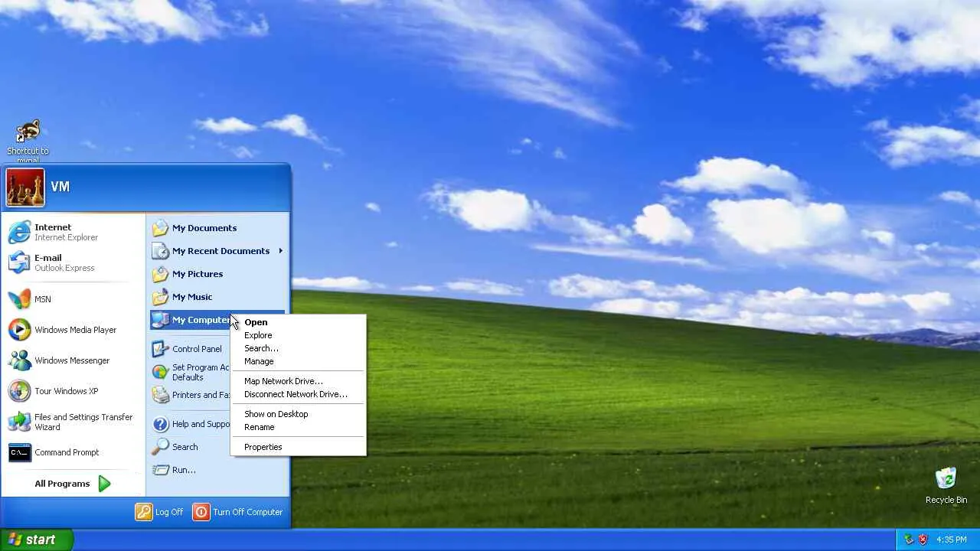The image size is (980, 551).
Task: Click the Windows Media Player label
Action: tap(75, 330)
